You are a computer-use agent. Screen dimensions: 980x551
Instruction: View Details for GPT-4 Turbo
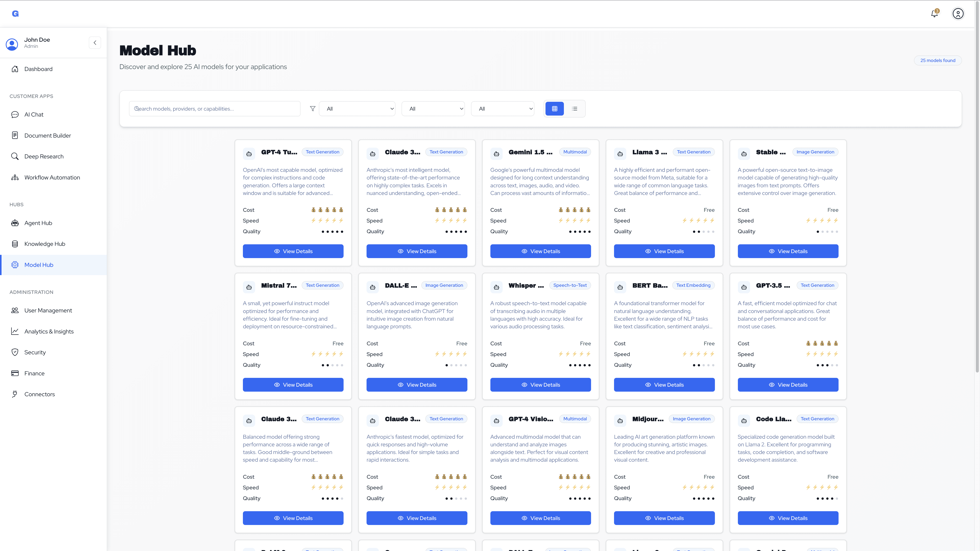(x=293, y=251)
